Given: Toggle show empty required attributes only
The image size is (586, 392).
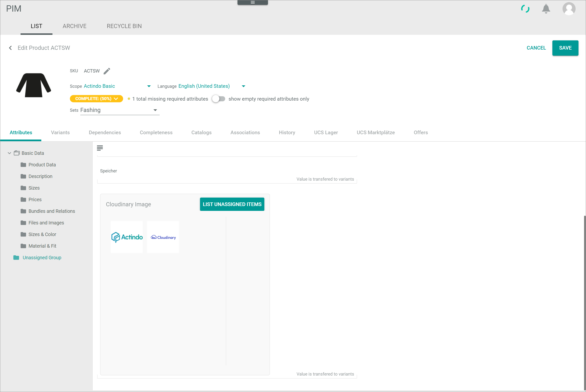Looking at the screenshot, I should (x=218, y=99).
